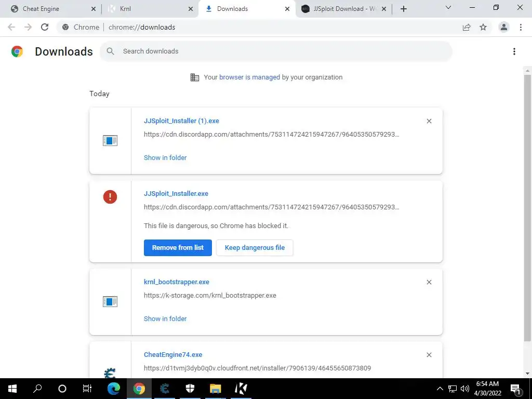Click Keep dangerous file button
The height and width of the screenshot is (399, 532).
pyautogui.click(x=255, y=248)
